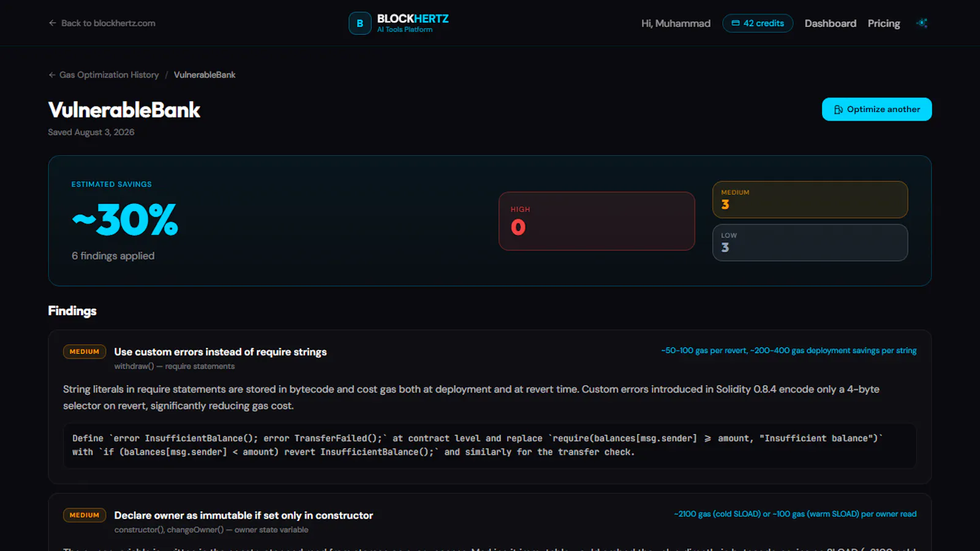
Task: Click the '~50-100 gas per revert' savings text
Action: (789, 351)
